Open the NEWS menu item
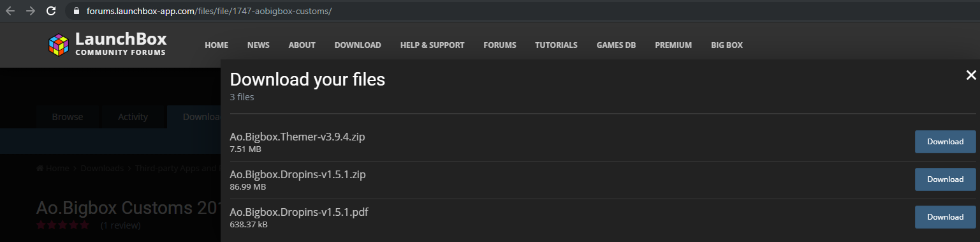The width and height of the screenshot is (980, 242). pos(258,45)
